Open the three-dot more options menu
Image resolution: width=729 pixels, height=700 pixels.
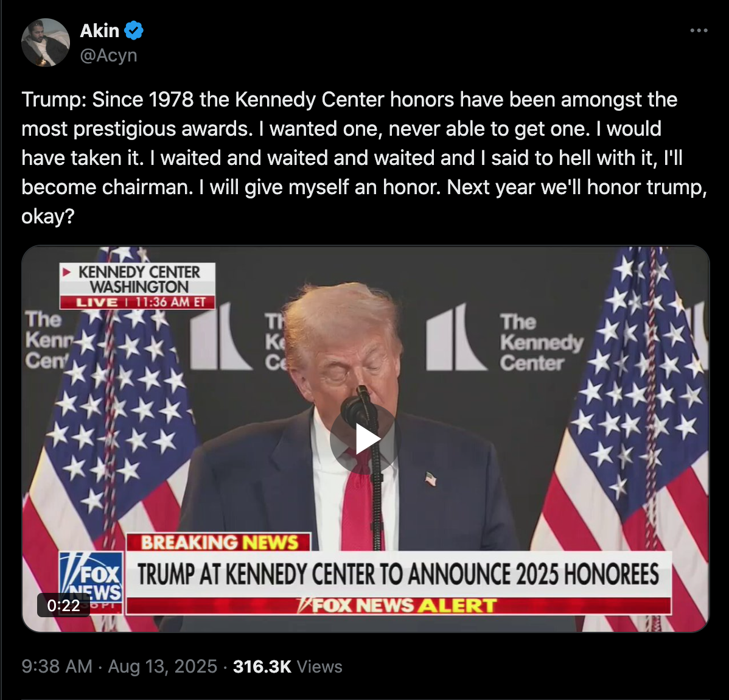[x=699, y=30]
